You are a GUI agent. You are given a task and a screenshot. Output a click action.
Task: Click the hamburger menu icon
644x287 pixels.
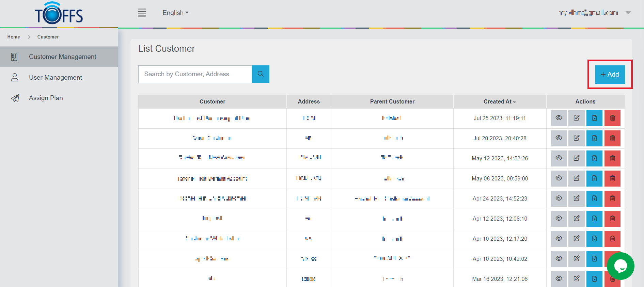click(142, 13)
